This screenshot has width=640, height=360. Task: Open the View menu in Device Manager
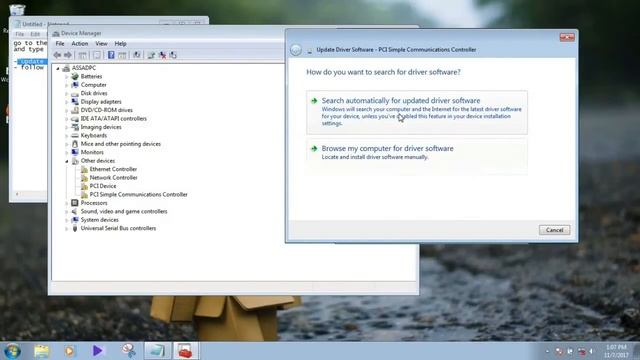tap(101, 43)
